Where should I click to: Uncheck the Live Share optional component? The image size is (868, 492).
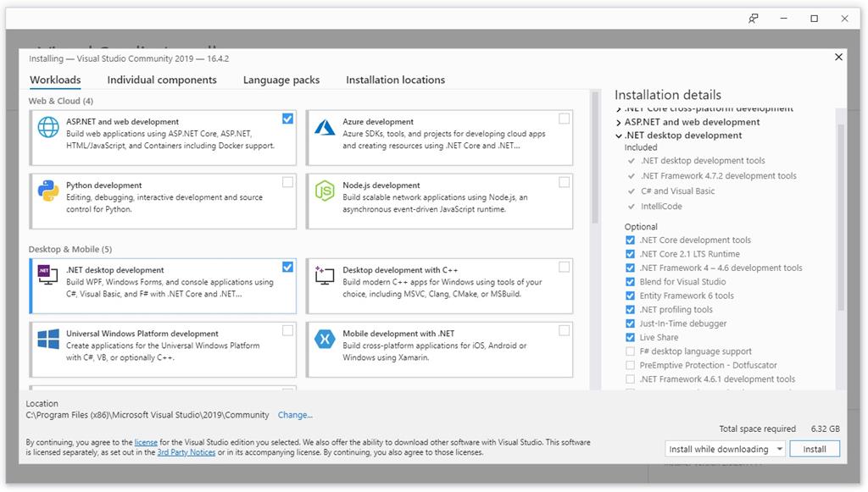pos(630,337)
